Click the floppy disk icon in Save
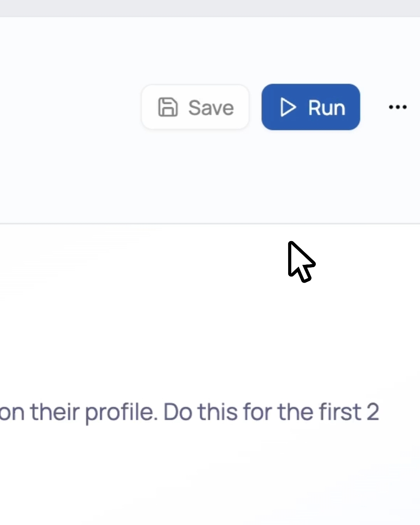 [x=168, y=107]
